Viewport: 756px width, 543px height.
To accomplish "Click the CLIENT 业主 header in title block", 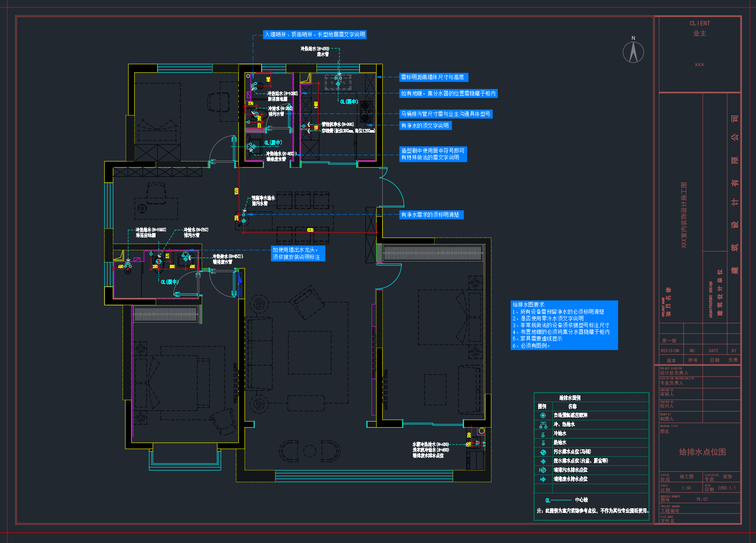I will [x=700, y=28].
